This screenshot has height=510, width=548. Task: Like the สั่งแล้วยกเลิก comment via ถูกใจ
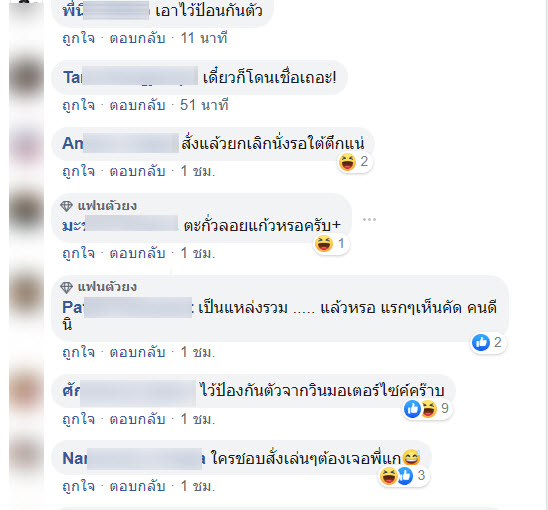point(78,171)
